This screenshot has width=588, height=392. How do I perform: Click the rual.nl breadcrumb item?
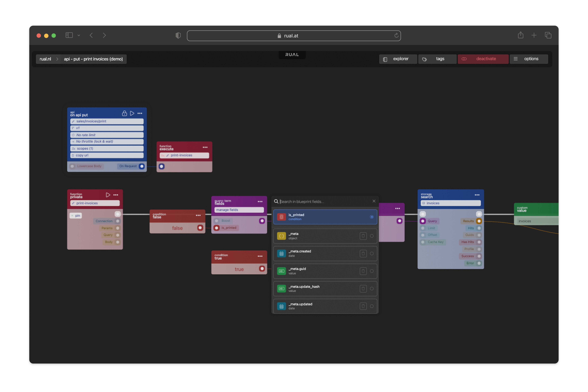coord(46,59)
